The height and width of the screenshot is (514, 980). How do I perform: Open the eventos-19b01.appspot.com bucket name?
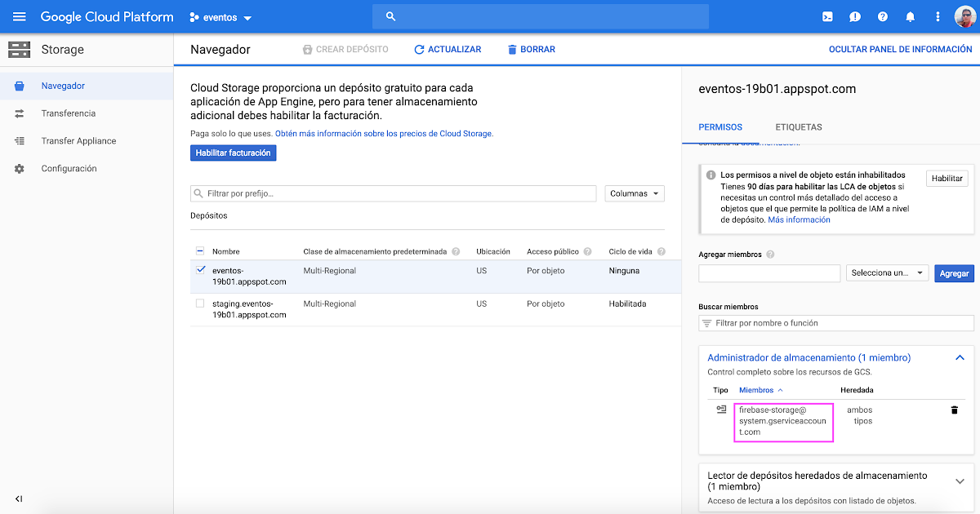click(249, 276)
